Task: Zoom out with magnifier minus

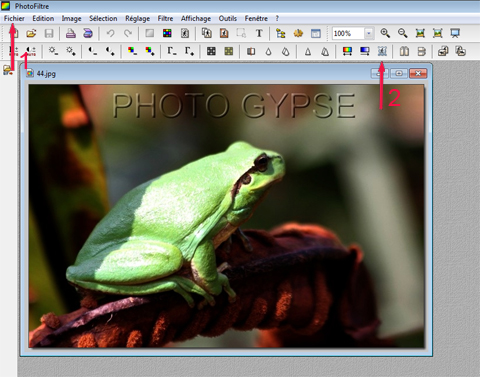Action: coord(402,33)
